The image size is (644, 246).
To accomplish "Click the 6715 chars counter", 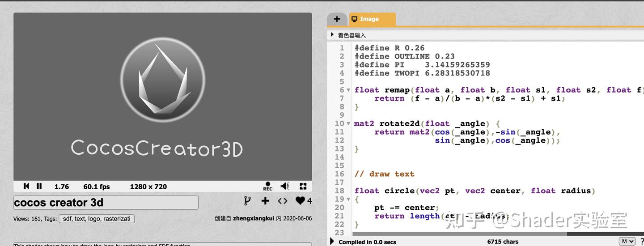I will coord(503,242).
